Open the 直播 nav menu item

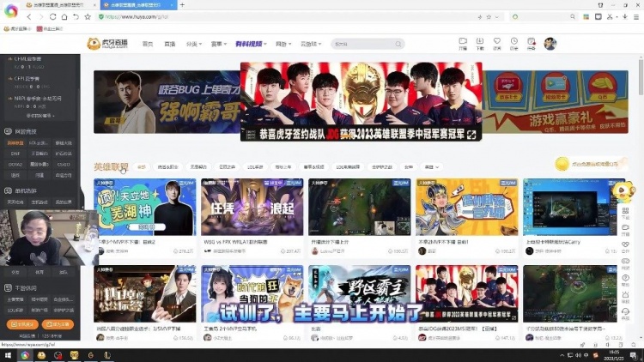pos(170,44)
